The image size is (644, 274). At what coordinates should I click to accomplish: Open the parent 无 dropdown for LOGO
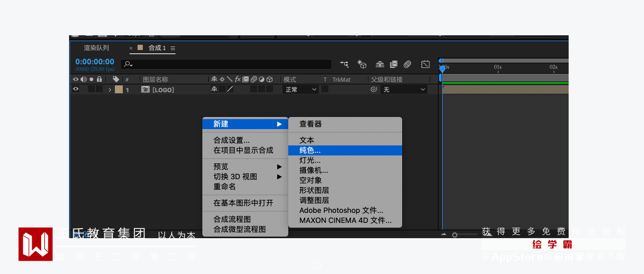tap(404, 90)
